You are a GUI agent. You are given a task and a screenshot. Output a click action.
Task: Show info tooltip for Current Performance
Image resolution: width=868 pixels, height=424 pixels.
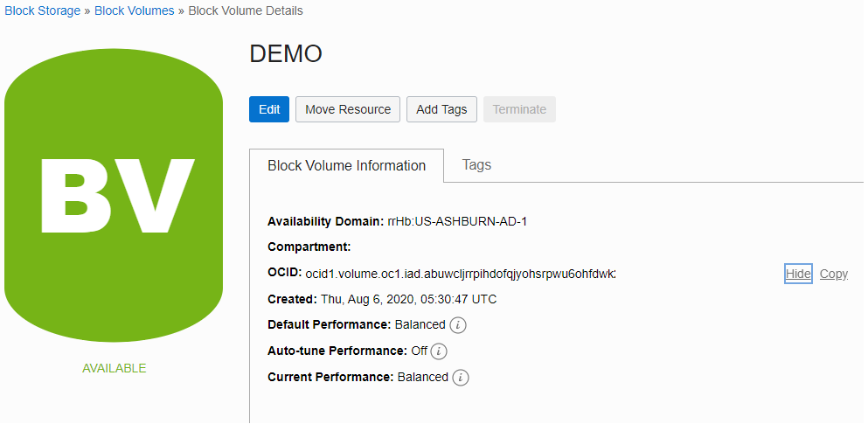(461, 378)
